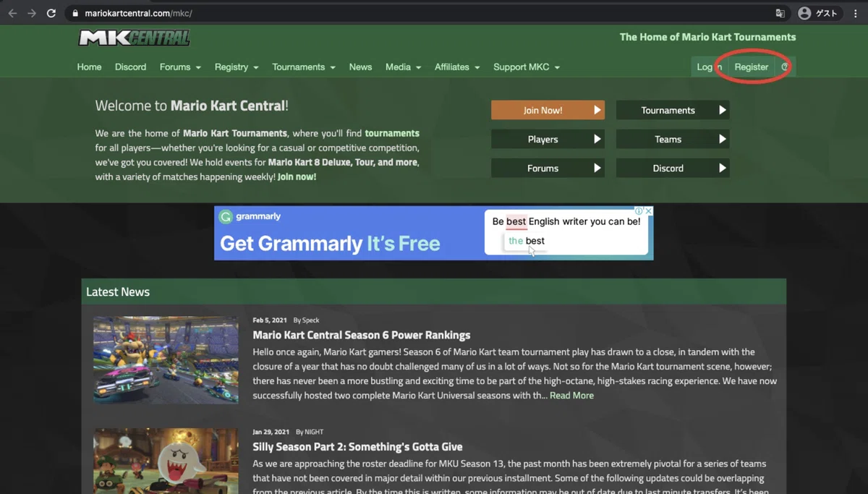Click the Silly Season article thumbnail with Boo
Image resolution: width=868 pixels, height=494 pixels.
166,461
